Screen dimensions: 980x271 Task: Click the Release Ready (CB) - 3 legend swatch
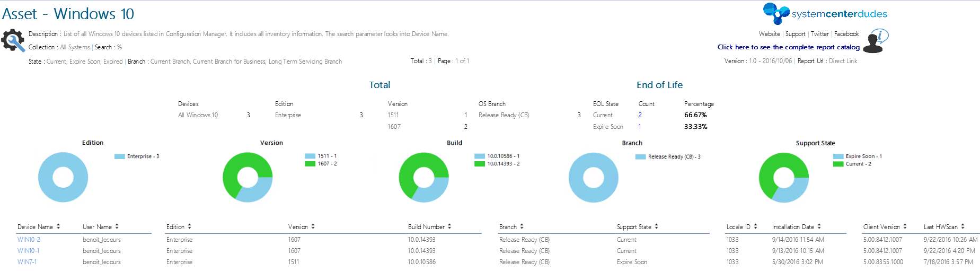pyautogui.click(x=640, y=157)
